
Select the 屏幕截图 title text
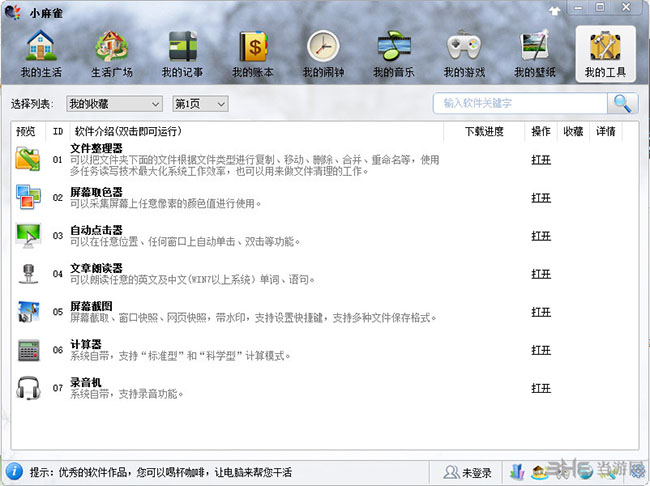click(91, 306)
